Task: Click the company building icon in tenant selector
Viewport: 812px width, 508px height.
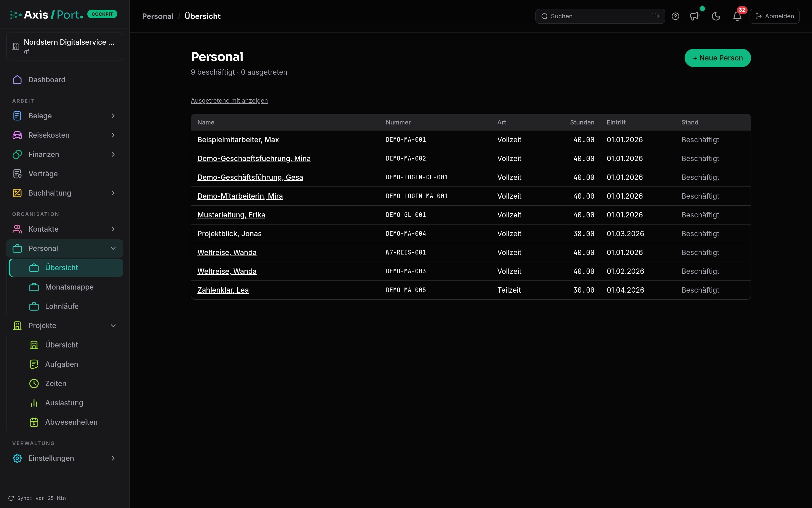Action: [x=16, y=46]
